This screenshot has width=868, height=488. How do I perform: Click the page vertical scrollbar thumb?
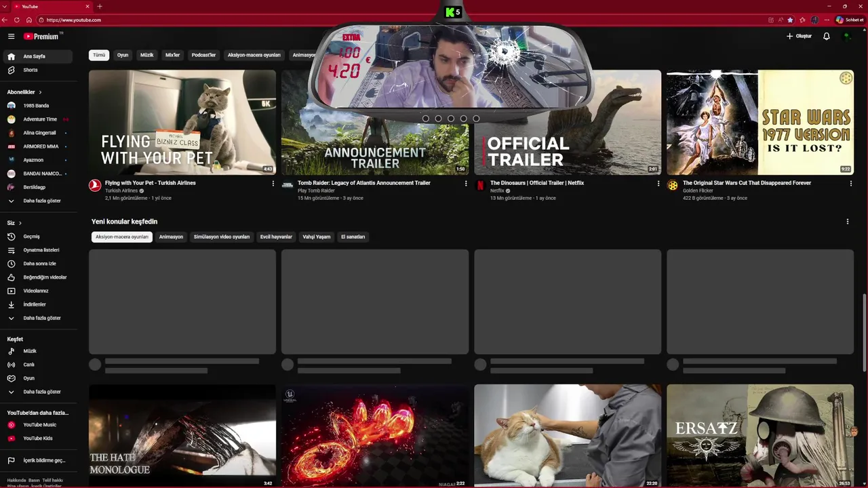864,332
